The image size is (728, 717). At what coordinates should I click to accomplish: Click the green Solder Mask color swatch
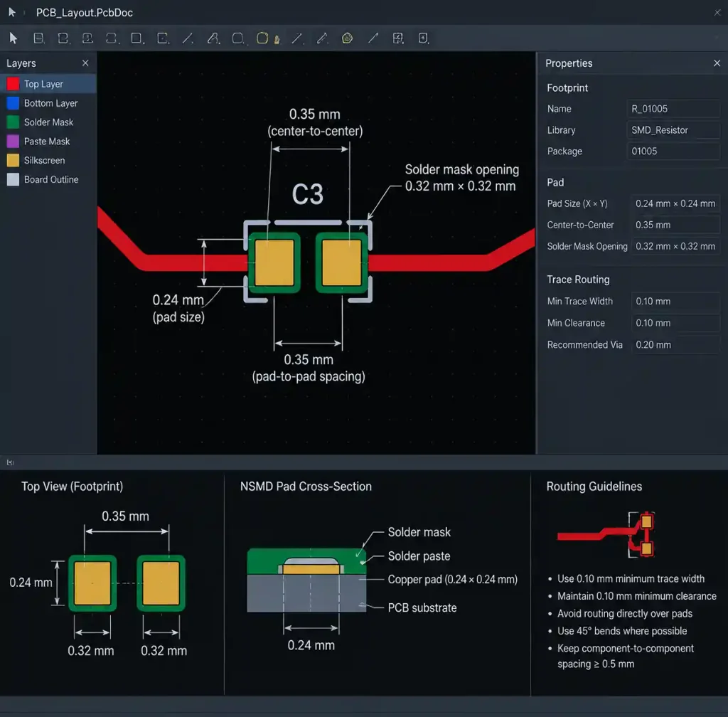point(13,122)
